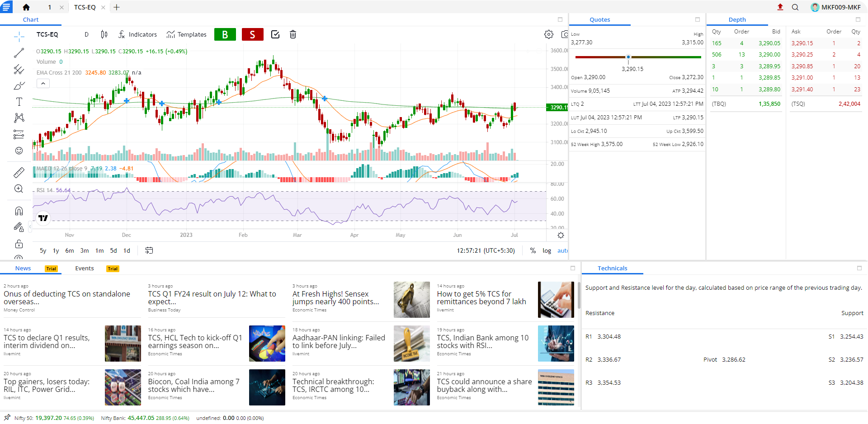Set chart range to 5y
Screen dimensions: 868x424
[43, 250]
